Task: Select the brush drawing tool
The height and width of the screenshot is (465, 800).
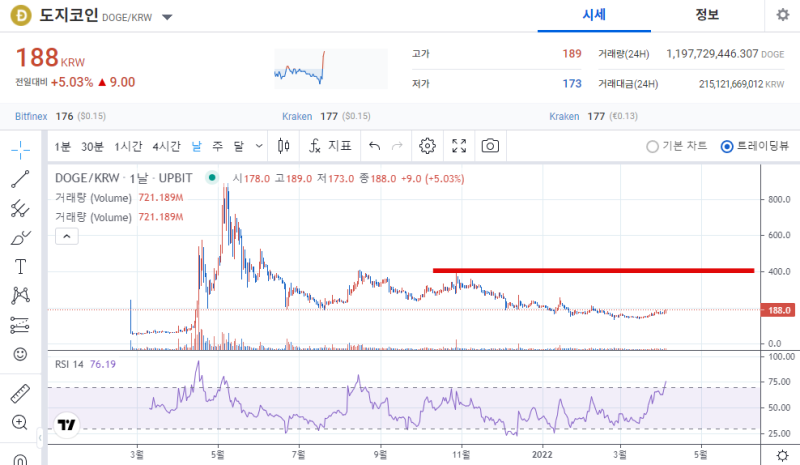Action: click(20, 238)
